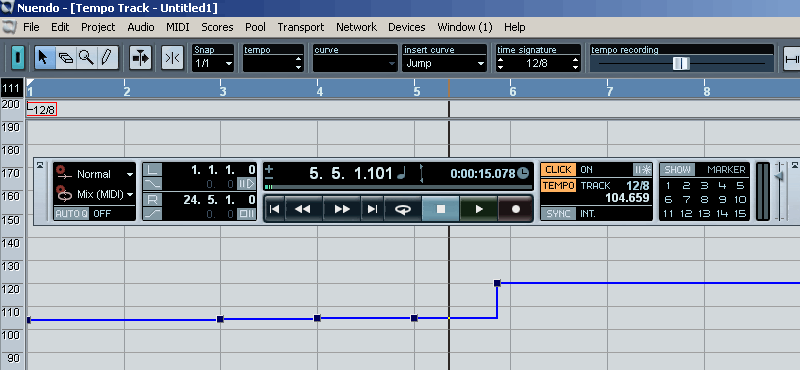Image resolution: width=800 pixels, height=370 pixels.
Task: Click the transport Record button
Action: (516, 209)
